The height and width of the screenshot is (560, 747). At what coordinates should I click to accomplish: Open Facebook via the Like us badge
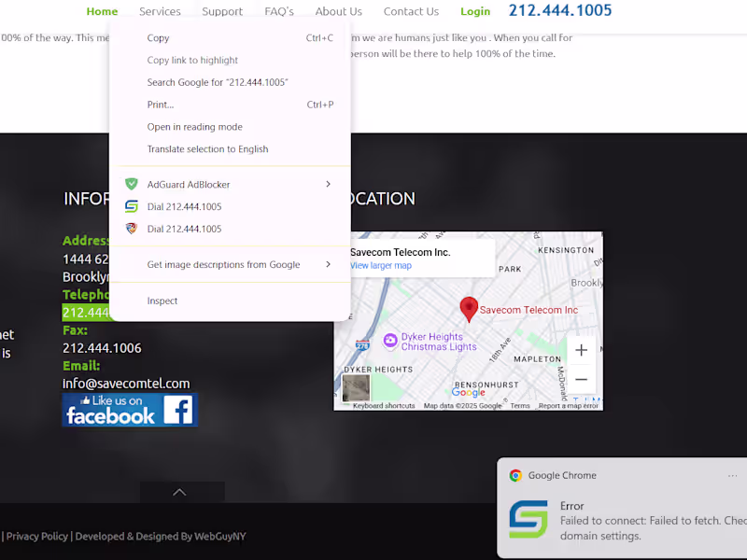click(x=130, y=409)
